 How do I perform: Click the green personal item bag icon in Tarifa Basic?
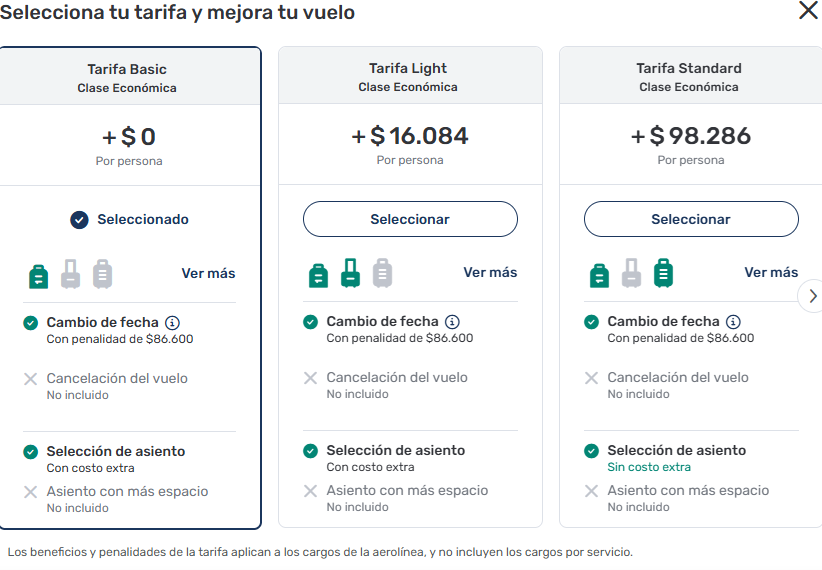[x=38, y=274]
